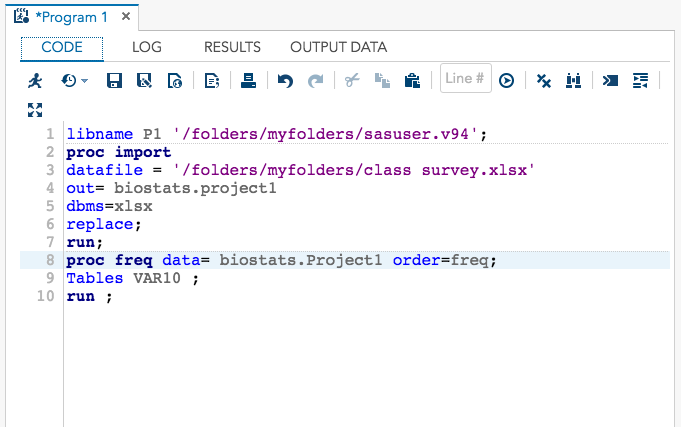The image size is (681, 427).
Task: Copy selected code icon
Action: [x=382, y=81]
